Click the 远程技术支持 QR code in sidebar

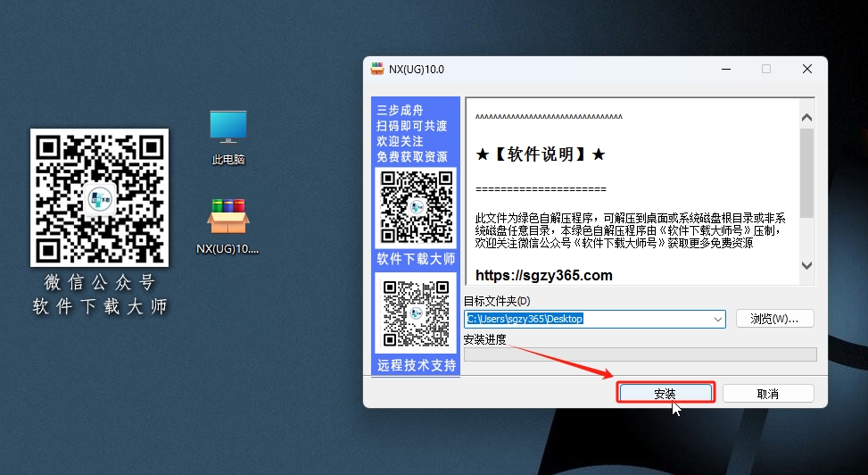(416, 312)
